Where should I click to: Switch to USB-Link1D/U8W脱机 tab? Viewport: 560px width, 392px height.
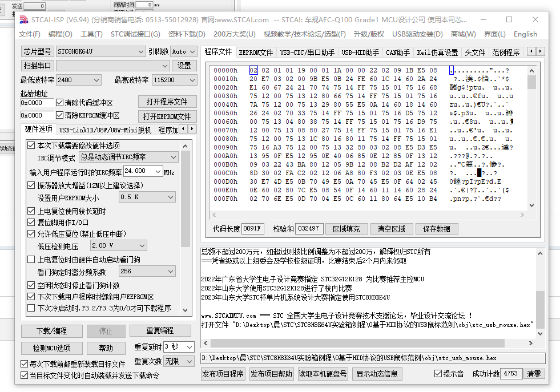[105, 130]
